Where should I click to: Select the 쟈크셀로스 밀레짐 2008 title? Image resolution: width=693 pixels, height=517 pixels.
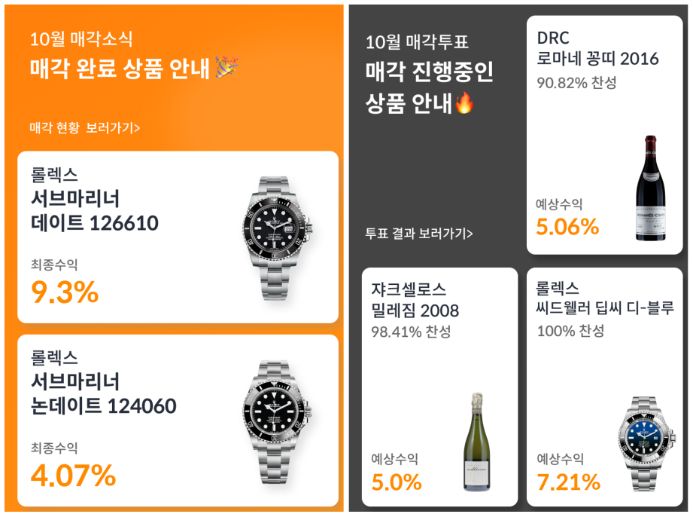coord(415,300)
